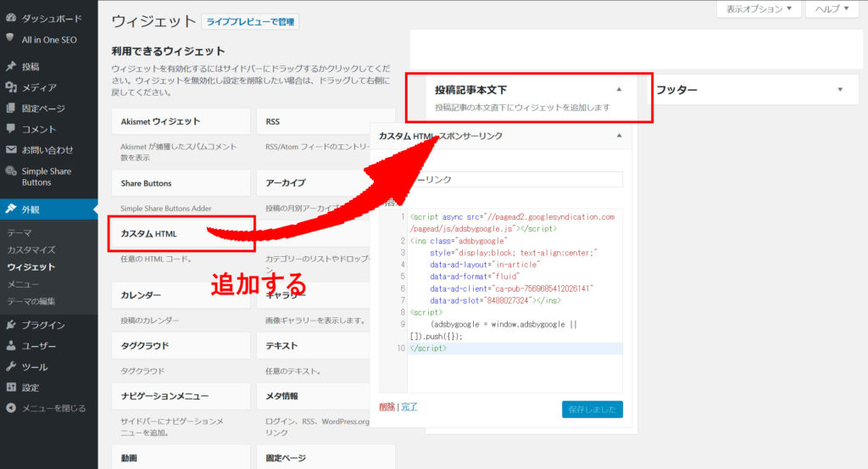Click ライブプレビューで管理 button
Viewport: 868px width, 469px height.
pyautogui.click(x=250, y=21)
